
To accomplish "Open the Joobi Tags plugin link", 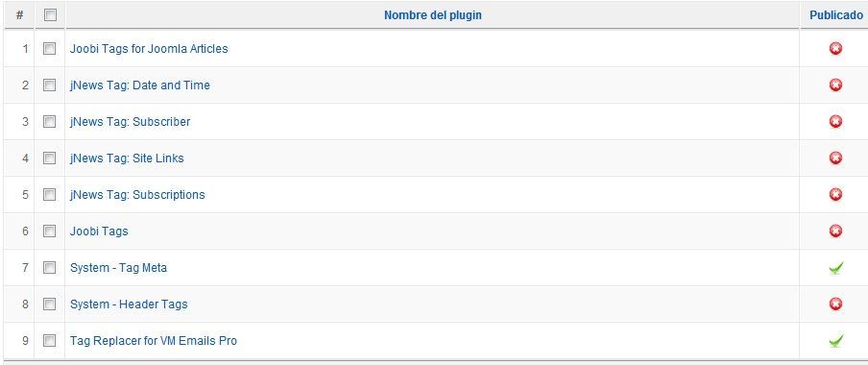I will [99, 231].
